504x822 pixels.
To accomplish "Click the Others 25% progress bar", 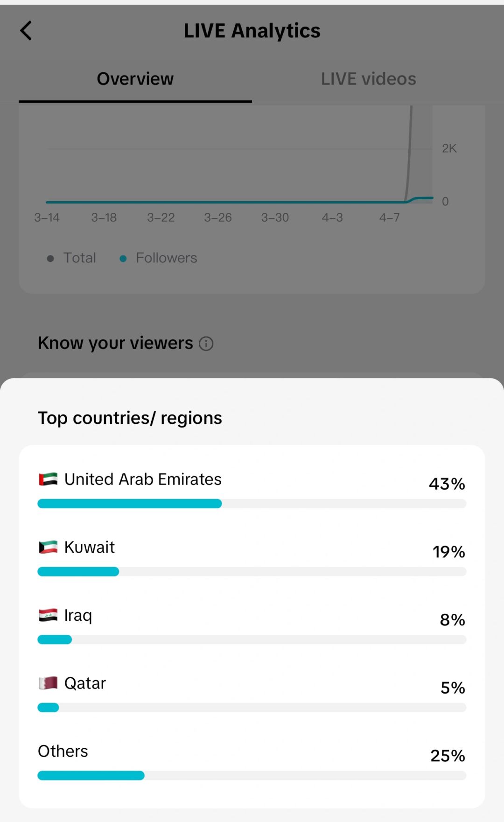I will point(252,776).
